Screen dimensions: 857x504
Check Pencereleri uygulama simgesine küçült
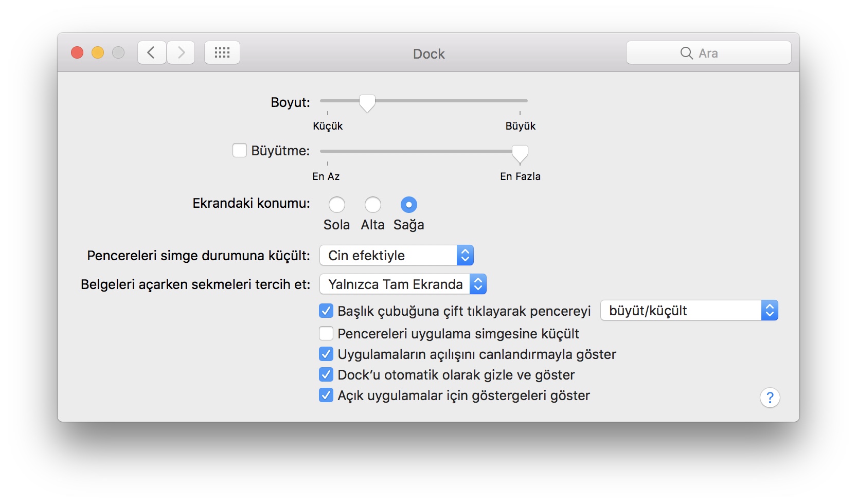click(326, 334)
